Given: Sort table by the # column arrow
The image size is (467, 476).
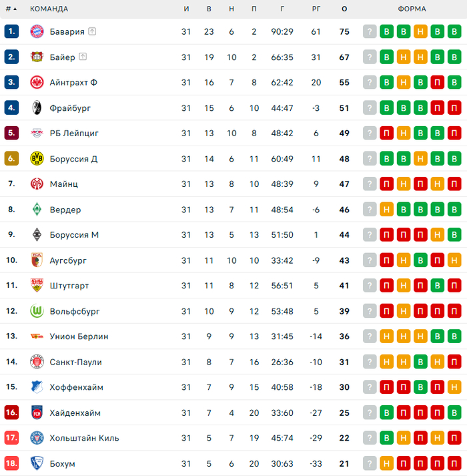Looking at the screenshot, I should (x=15, y=9).
